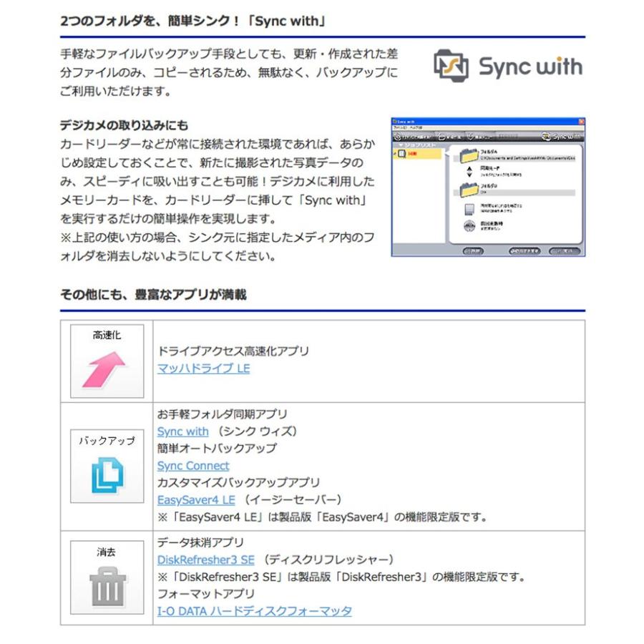Open the マッハドライブ LE link

tap(203, 369)
